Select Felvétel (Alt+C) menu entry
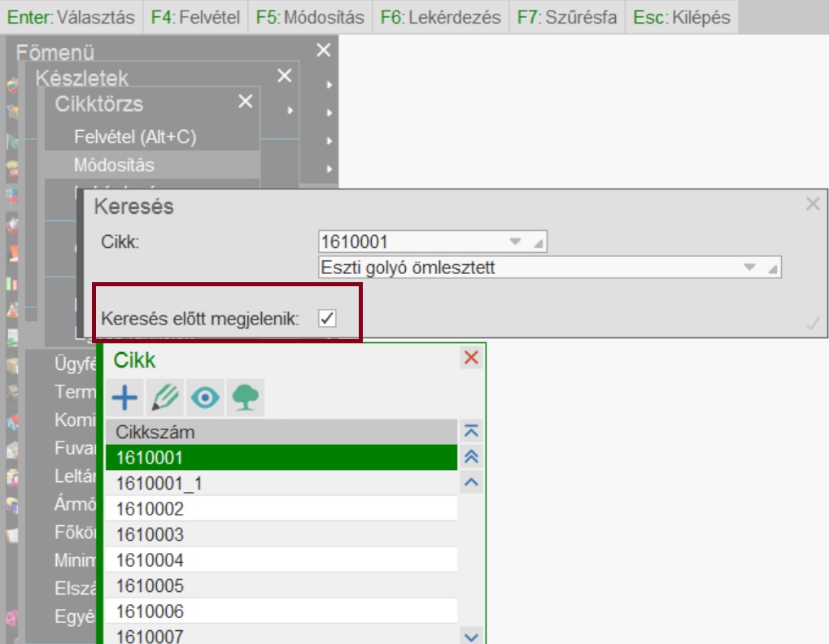 click(152, 137)
